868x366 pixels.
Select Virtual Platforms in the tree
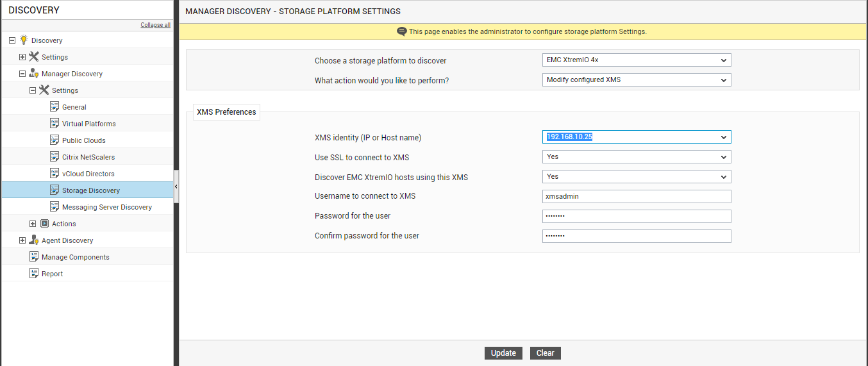coord(89,124)
